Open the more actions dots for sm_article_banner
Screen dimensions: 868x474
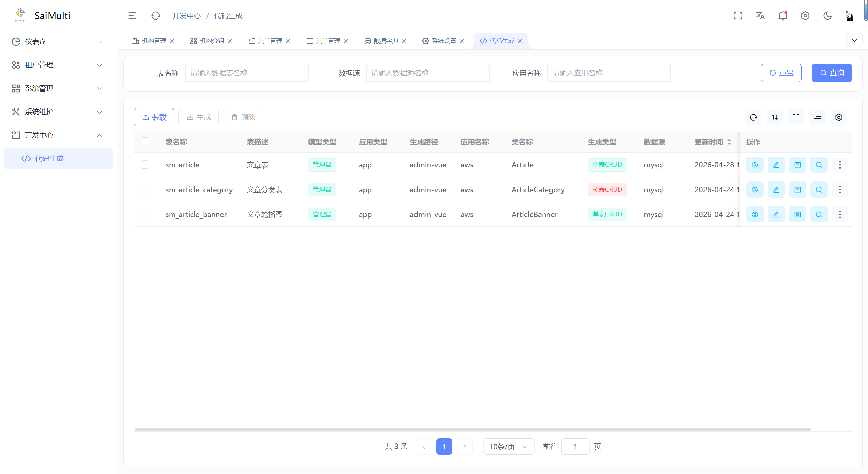840,214
